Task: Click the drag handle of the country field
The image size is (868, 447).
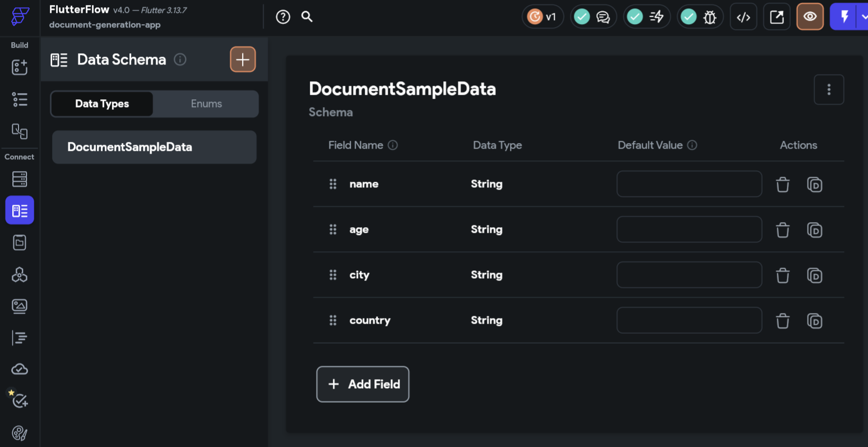Action: tap(333, 320)
